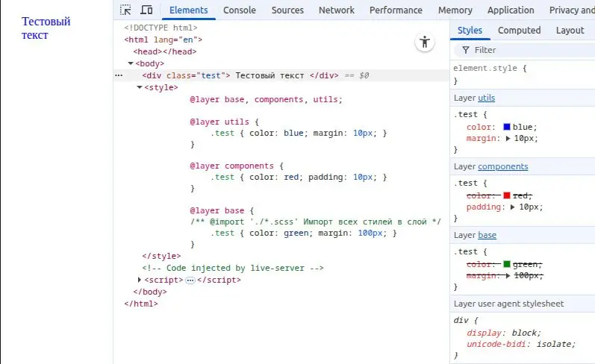Collapse the body element node

[131, 63]
